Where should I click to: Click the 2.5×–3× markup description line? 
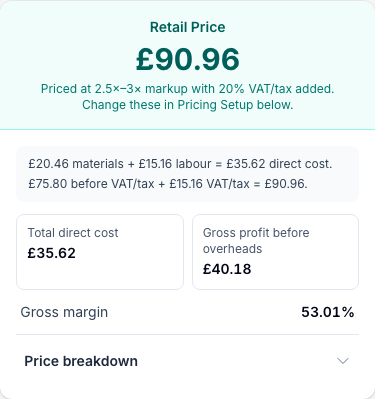coord(187,89)
